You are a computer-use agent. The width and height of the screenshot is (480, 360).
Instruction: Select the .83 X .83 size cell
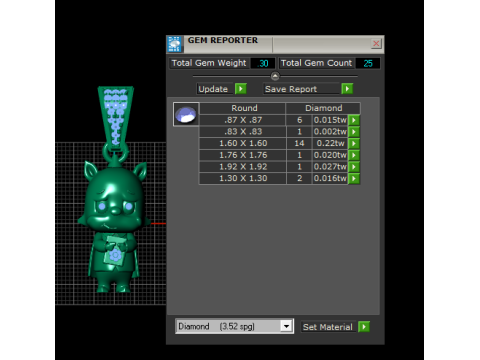tap(243, 132)
